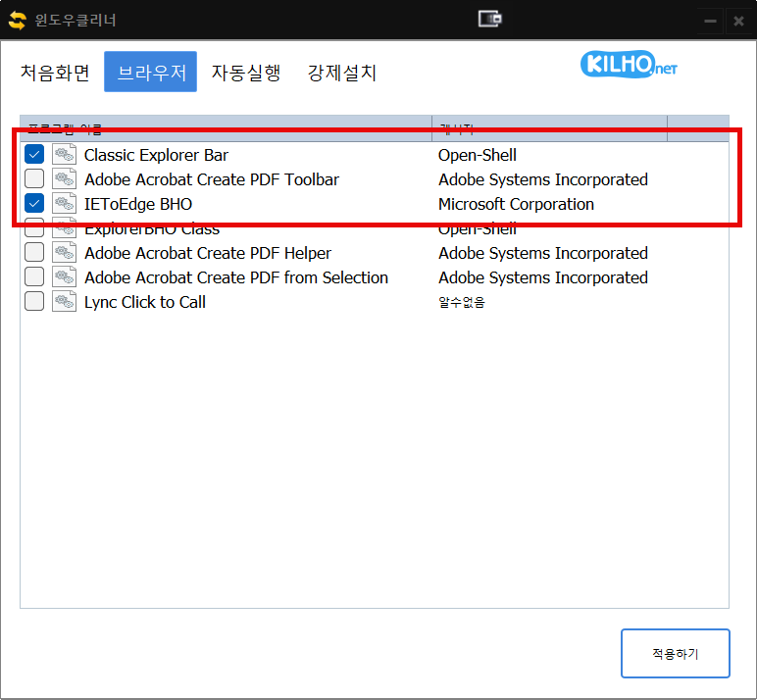757x700 pixels.
Task: Select the IEToEdge BHO entry
Action: coord(138,204)
